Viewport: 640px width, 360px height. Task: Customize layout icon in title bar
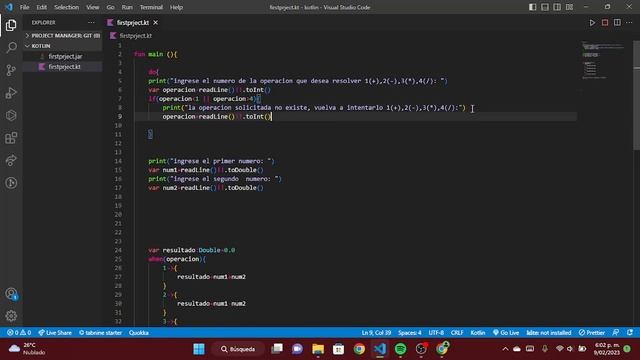(x=569, y=7)
